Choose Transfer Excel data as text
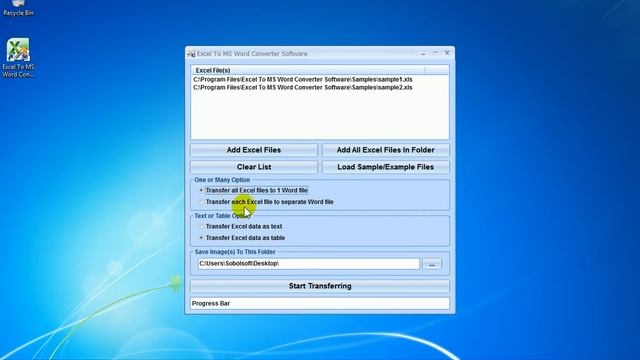Viewport: 640px width, 360px height. 241,226
